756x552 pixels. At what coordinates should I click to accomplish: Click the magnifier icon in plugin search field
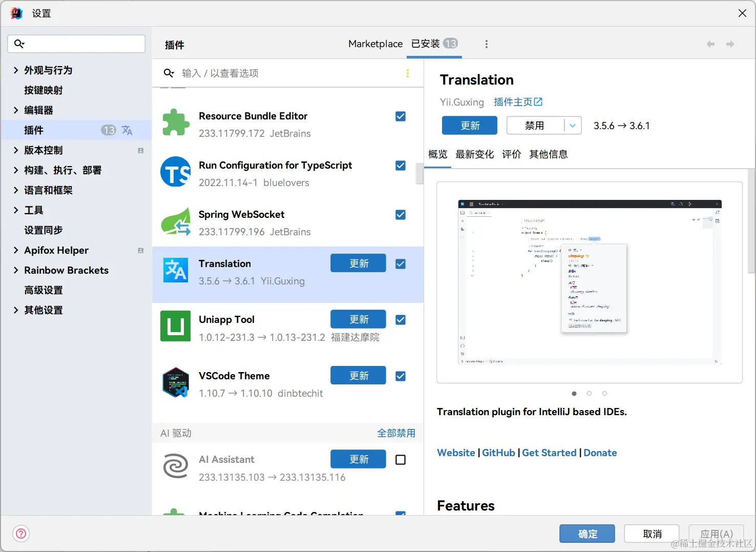click(169, 73)
